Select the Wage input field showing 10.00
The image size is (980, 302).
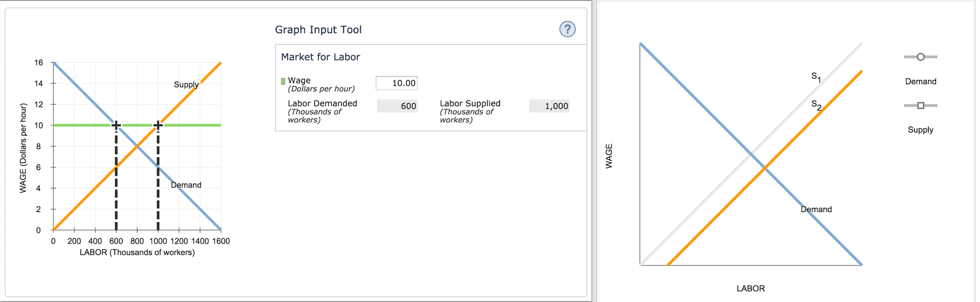[x=396, y=82]
